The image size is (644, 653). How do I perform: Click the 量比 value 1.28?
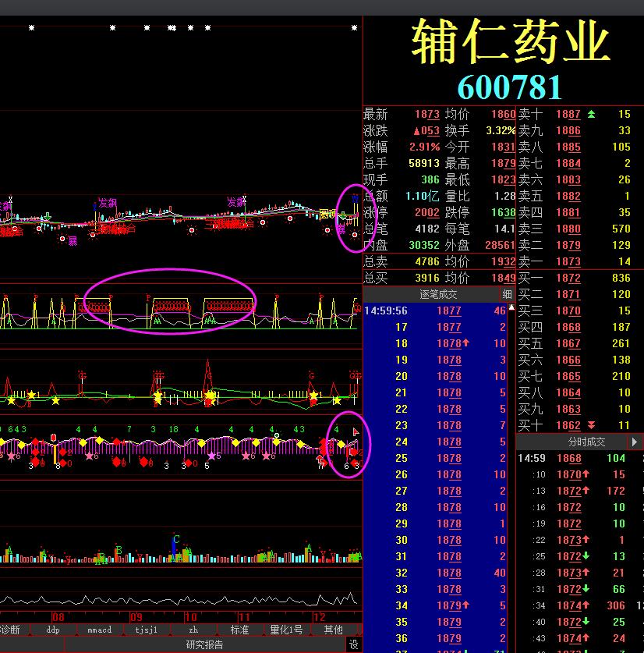505,196
